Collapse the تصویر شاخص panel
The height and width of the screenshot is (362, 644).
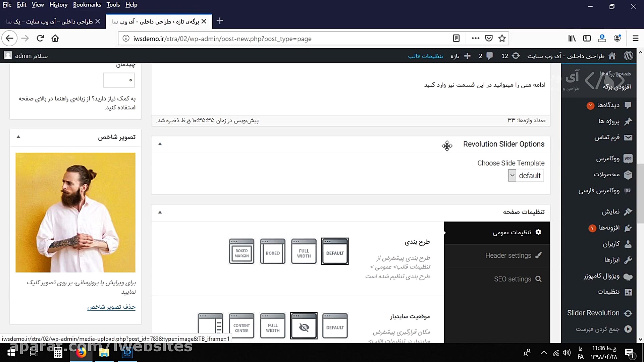(18, 137)
